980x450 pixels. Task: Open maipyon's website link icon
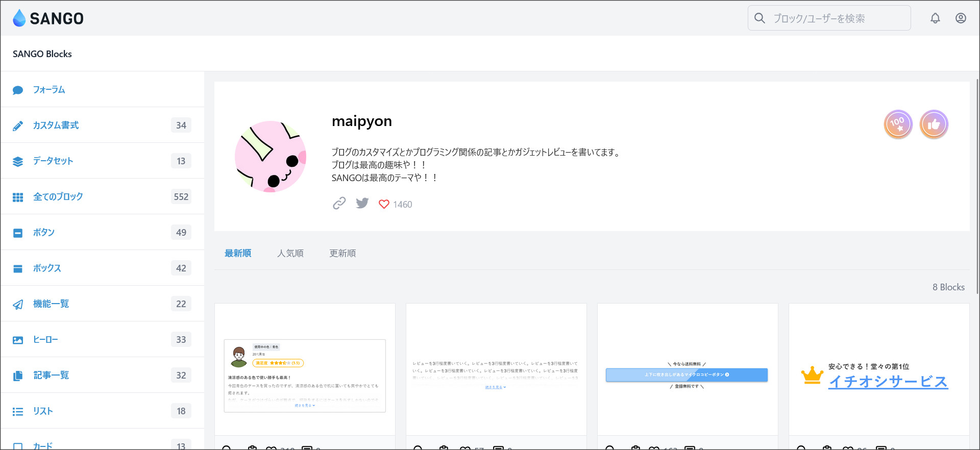click(x=339, y=204)
